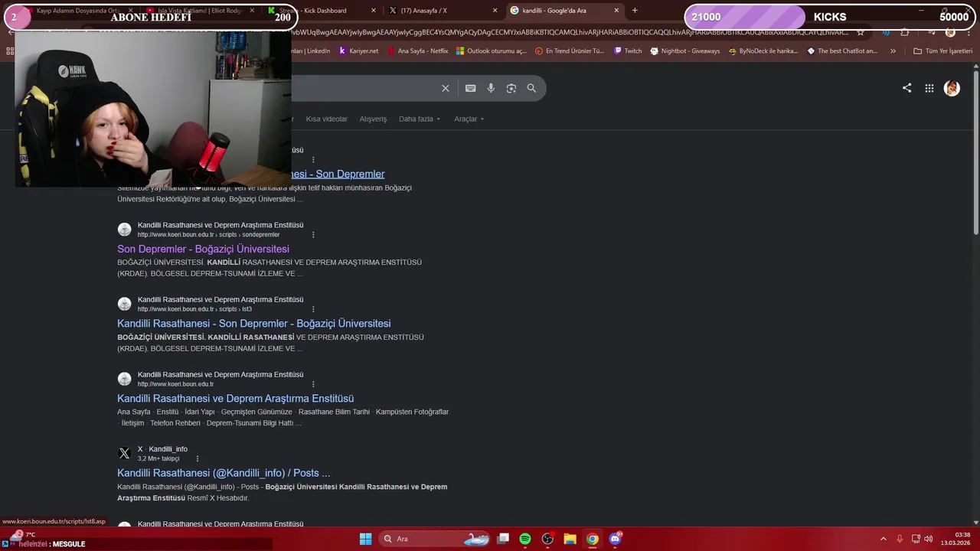Open Task View on the taskbar
Image resolution: width=980 pixels, height=551 pixels.
coord(503,539)
